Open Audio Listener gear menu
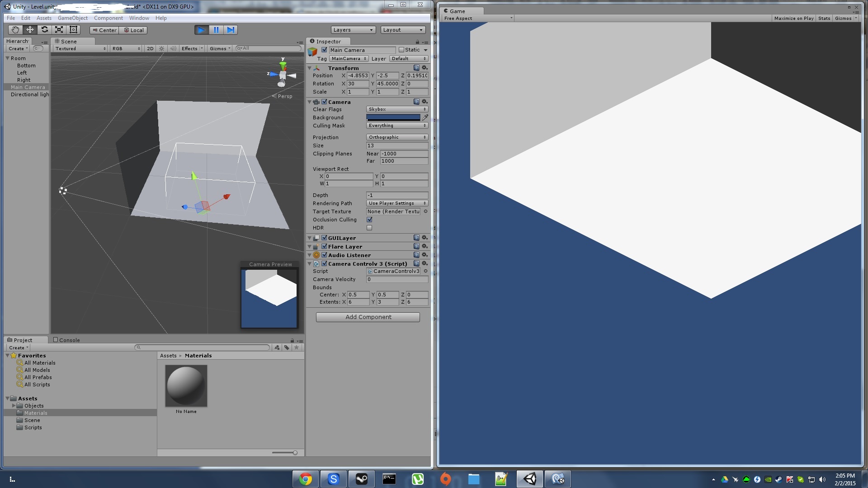This screenshot has width=868, height=488. coord(425,255)
